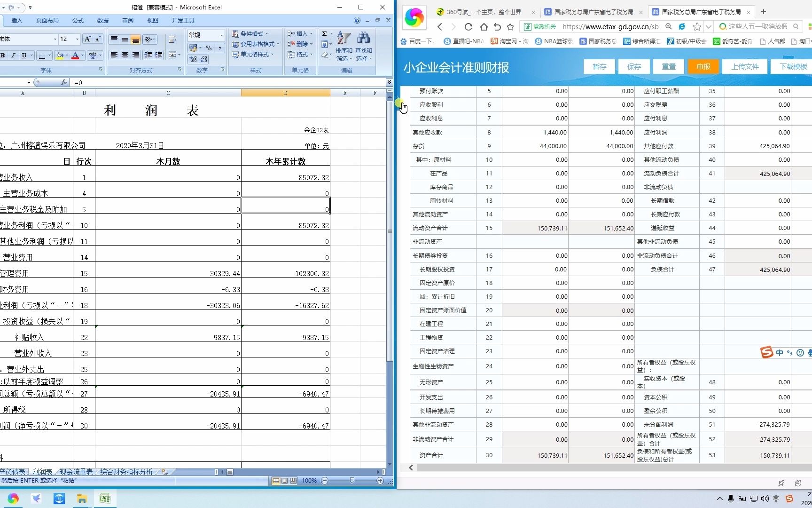Click the web form horizontal scrollbar
This screenshot has width=812, height=508.
pyautogui.click(x=614, y=468)
